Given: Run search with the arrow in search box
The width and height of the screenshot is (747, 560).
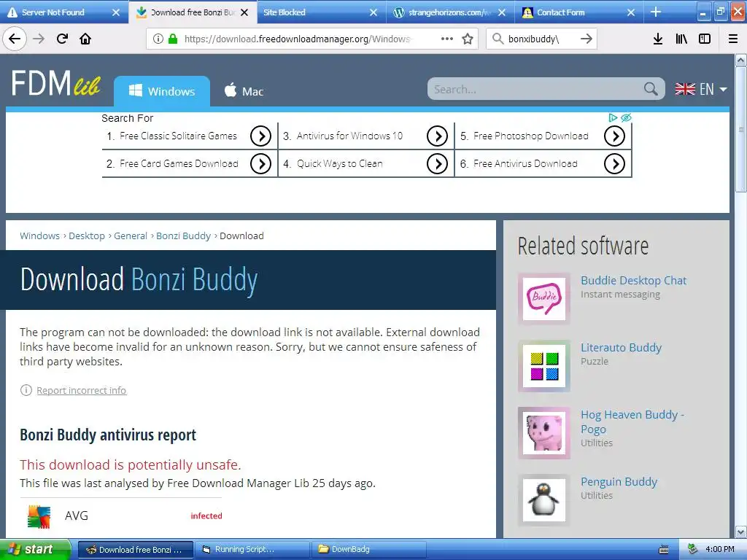Looking at the screenshot, I should click(587, 39).
